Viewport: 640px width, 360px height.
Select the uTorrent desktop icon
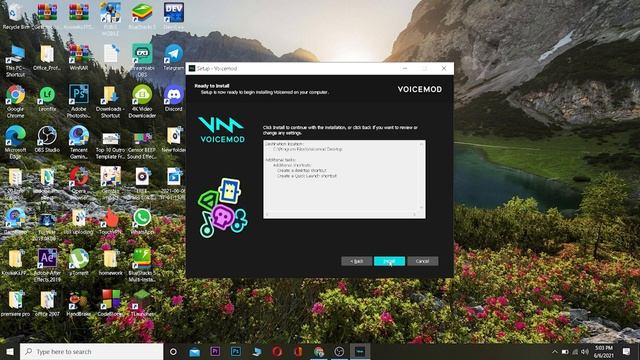point(79,261)
